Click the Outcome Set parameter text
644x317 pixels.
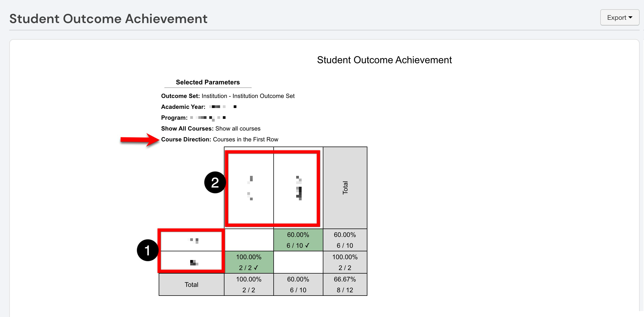(228, 96)
